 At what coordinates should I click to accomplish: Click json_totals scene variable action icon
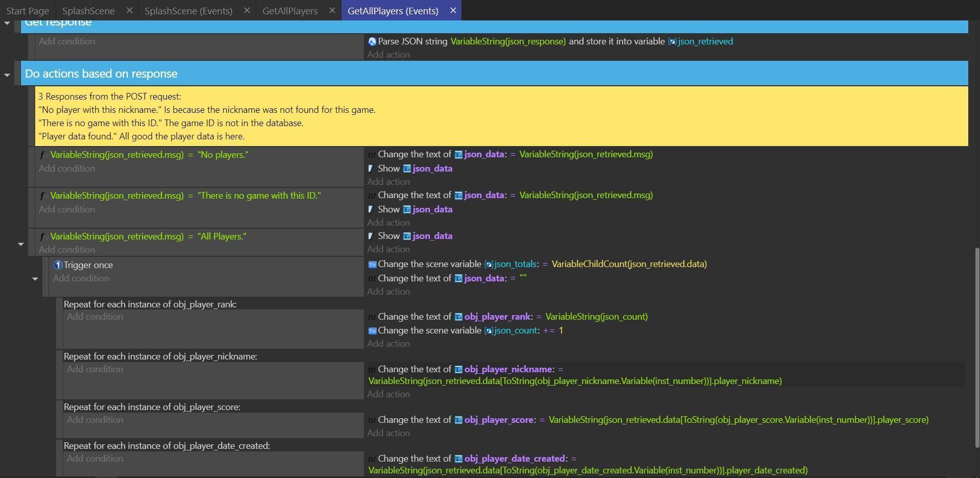[372, 265]
